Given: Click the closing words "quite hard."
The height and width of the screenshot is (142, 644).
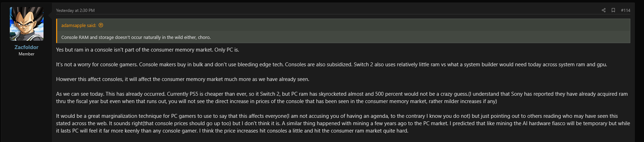Looking at the screenshot, I should click(396, 131).
